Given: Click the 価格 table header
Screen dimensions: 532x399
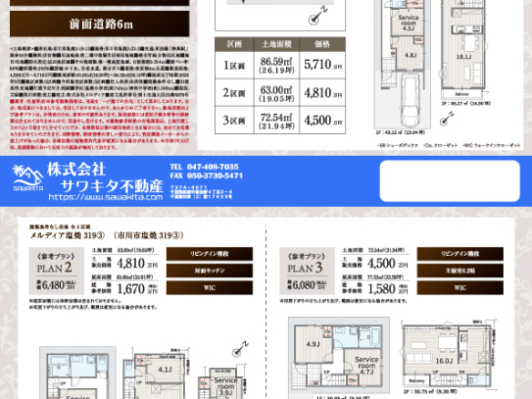Looking at the screenshot, I should pyautogui.click(x=322, y=44).
